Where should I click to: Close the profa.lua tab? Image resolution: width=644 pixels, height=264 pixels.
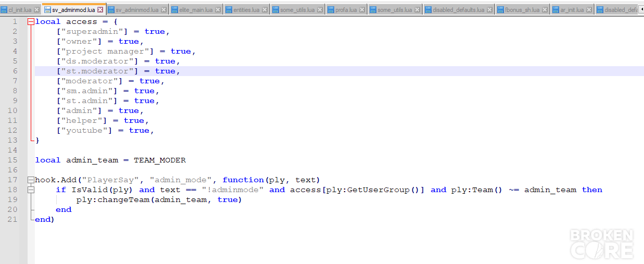[362, 10]
